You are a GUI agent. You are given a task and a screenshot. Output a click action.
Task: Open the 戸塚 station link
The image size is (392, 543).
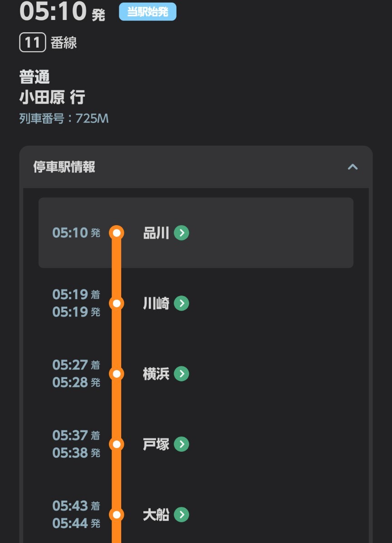(156, 444)
